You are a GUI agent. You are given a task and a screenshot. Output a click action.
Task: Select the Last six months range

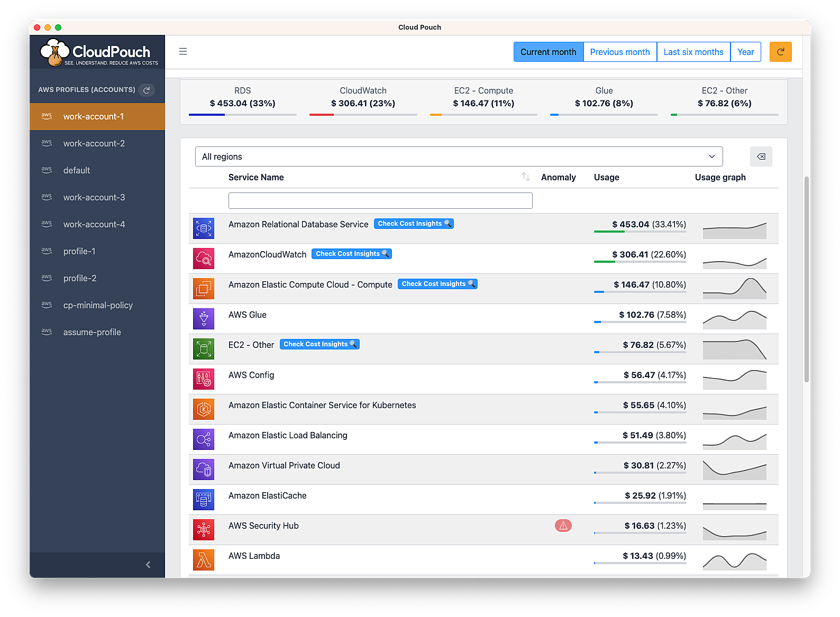(693, 52)
